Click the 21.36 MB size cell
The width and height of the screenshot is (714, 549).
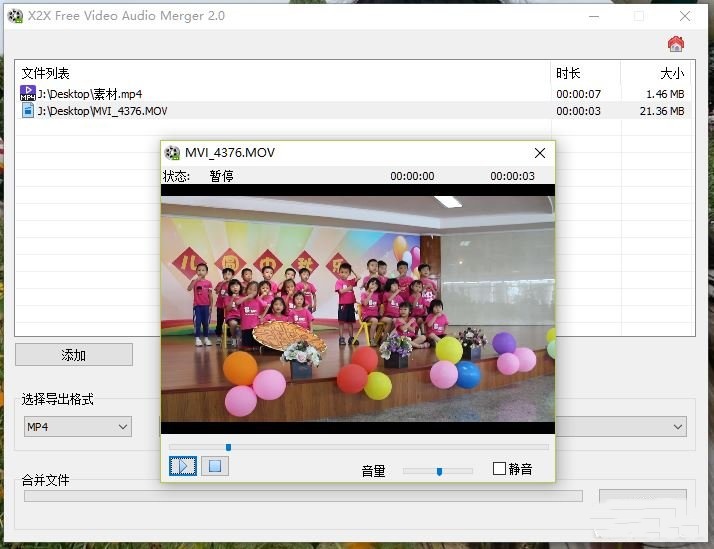[662, 111]
